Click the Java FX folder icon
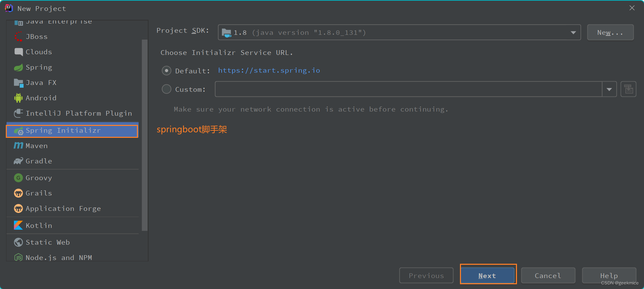The width and height of the screenshot is (644, 289). (18, 83)
